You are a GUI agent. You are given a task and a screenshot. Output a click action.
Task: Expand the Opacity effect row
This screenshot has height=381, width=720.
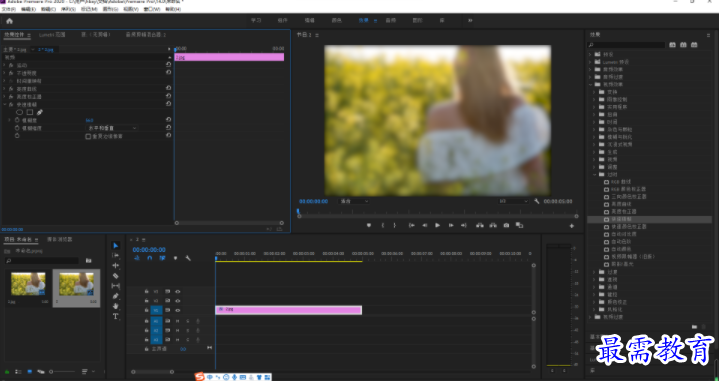click(x=5, y=73)
